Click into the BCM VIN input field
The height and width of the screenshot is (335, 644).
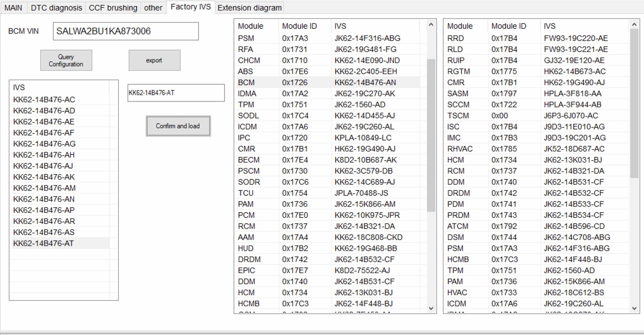coord(125,31)
